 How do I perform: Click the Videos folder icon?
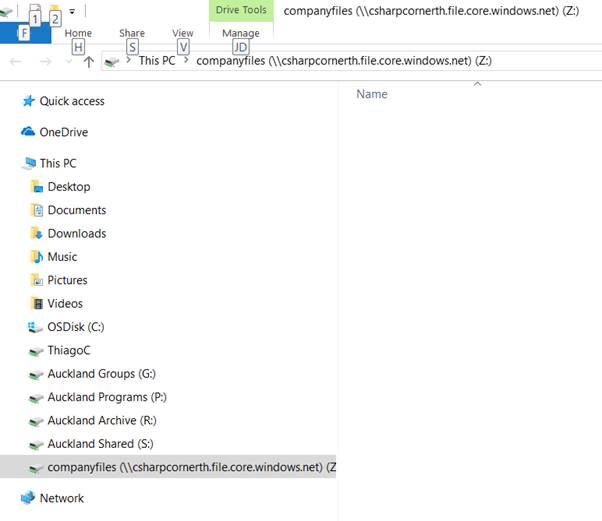[x=37, y=304]
